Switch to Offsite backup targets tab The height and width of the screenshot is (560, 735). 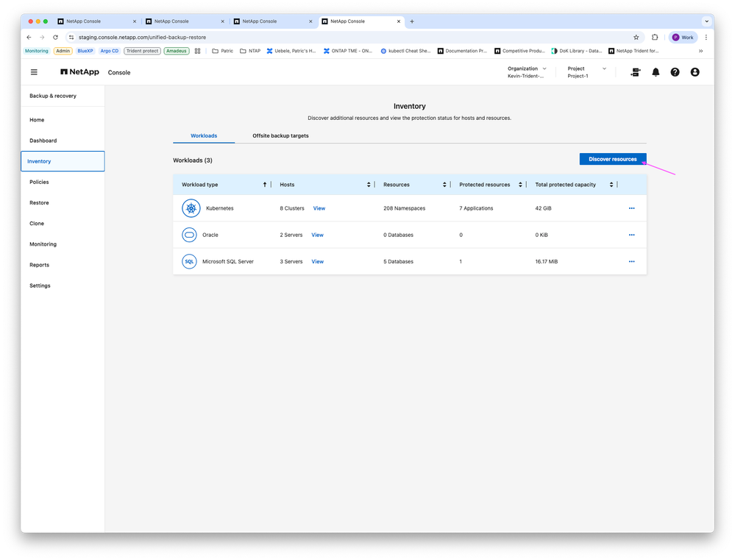point(280,135)
